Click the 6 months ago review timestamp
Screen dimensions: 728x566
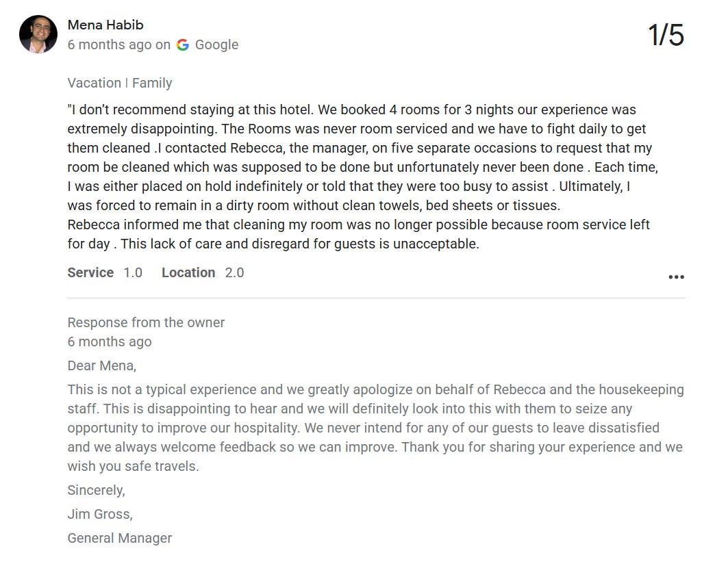(x=110, y=44)
